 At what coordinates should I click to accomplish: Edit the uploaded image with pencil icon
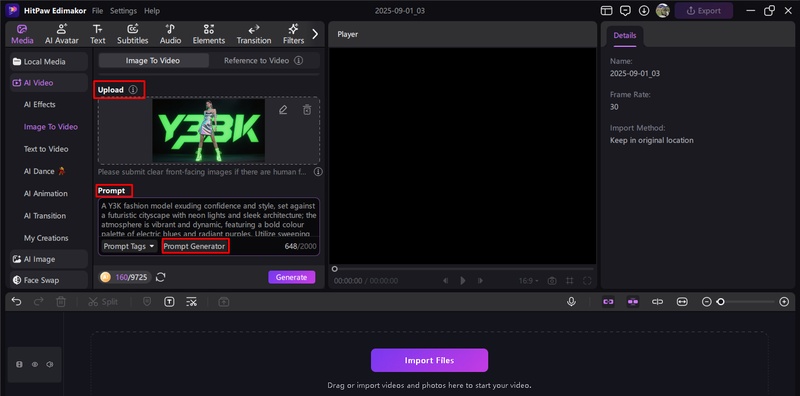(x=283, y=110)
